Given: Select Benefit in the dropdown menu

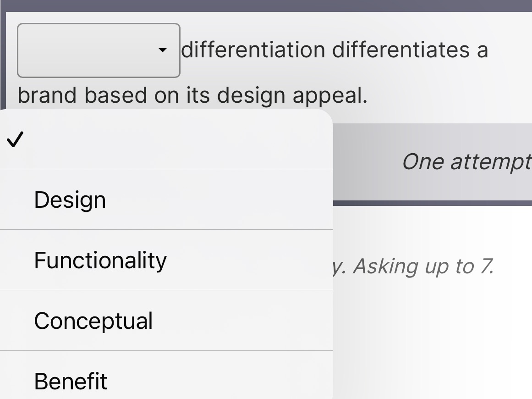Looking at the screenshot, I should (70, 381).
